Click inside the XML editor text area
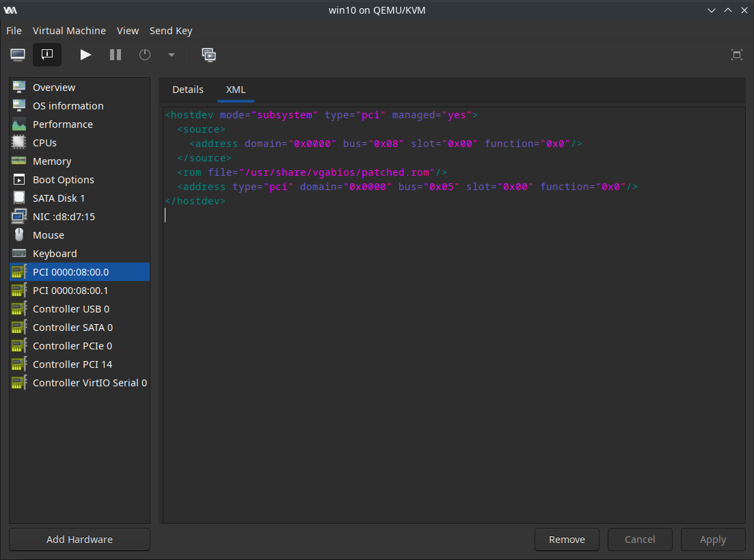Viewport: 754px width, 560px height. tap(451, 342)
